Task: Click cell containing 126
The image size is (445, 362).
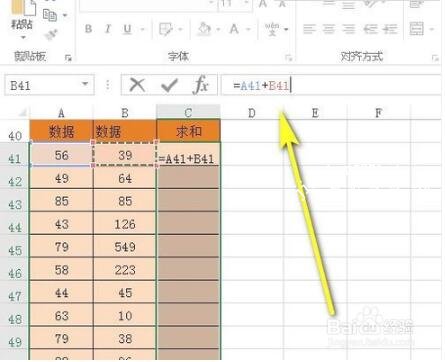Action: [x=125, y=224]
